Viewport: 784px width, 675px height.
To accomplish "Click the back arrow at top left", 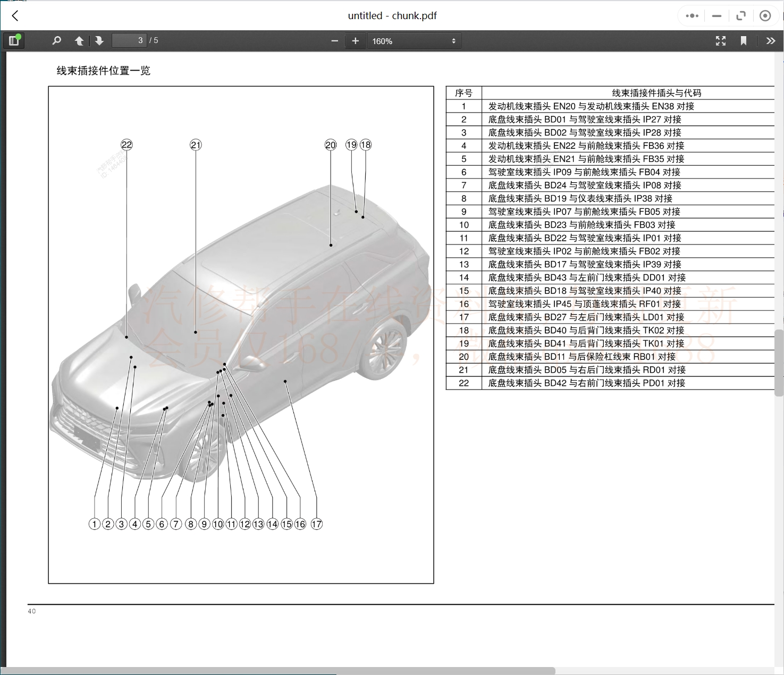I will pyautogui.click(x=15, y=16).
